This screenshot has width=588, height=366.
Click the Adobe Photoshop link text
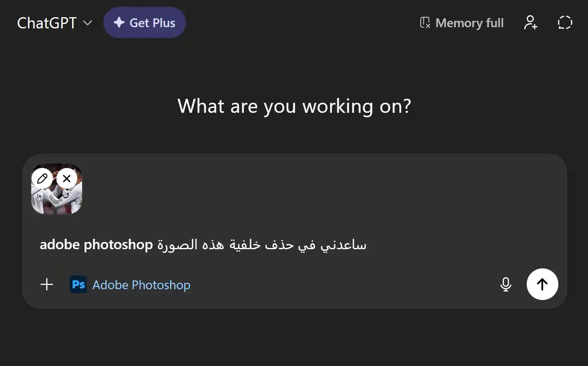click(x=141, y=284)
